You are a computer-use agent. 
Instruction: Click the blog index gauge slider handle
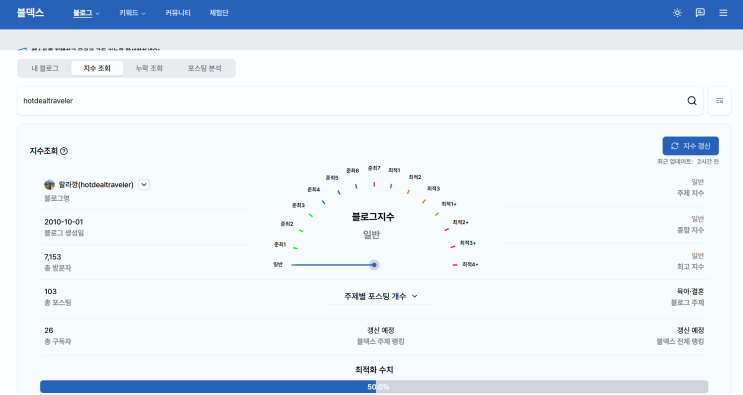(374, 265)
